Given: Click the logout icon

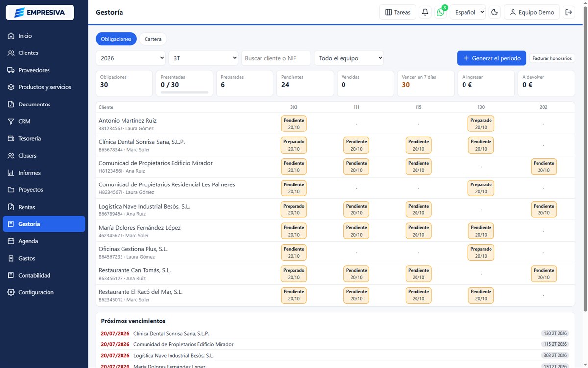Looking at the screenshot, I should (569, 12).
